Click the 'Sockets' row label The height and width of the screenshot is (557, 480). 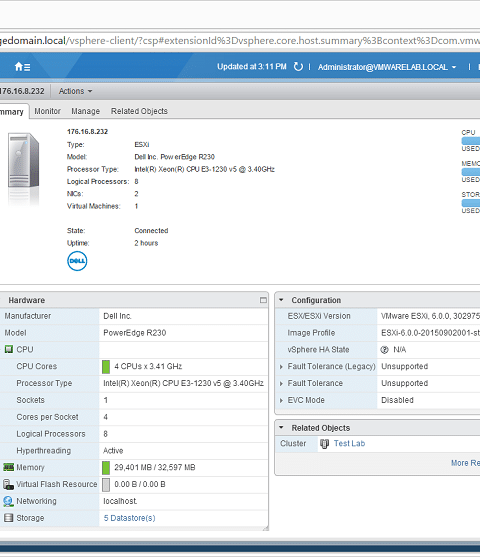point(30,400)
